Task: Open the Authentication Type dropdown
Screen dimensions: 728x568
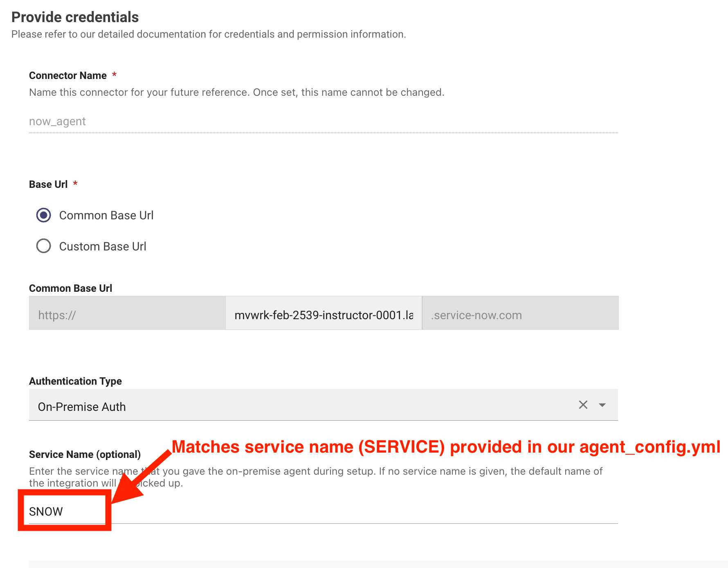Action: click(602, 405)
